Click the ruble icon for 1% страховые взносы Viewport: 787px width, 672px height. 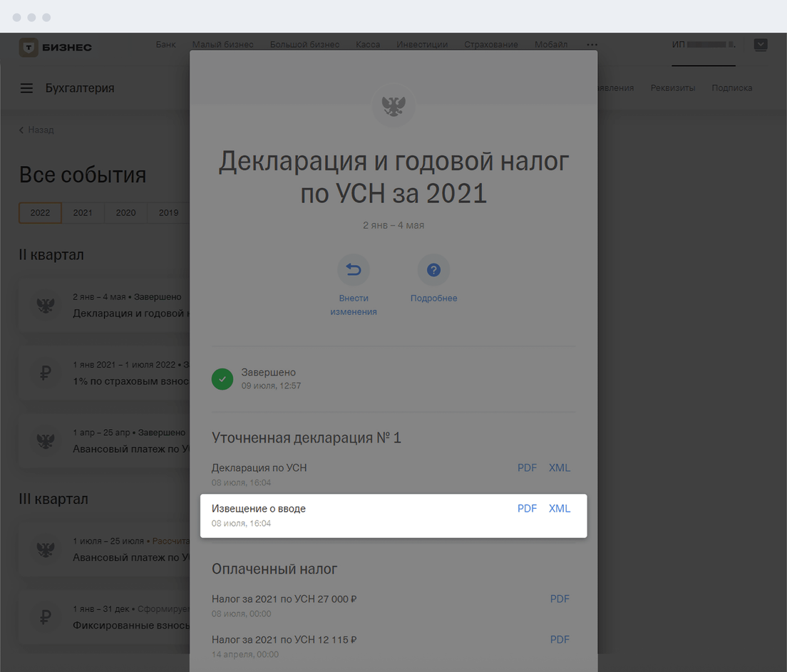(x=46, y=373)
